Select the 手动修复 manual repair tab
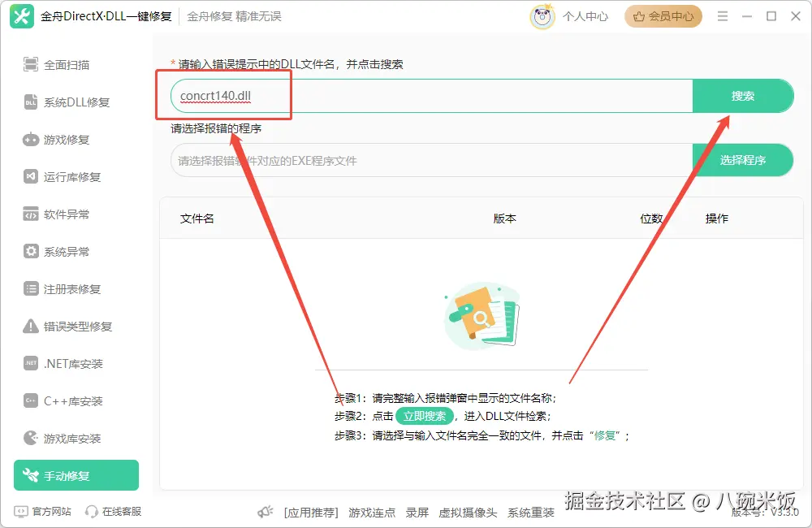The width and height of the screenshot is (812, 528). 76,475
